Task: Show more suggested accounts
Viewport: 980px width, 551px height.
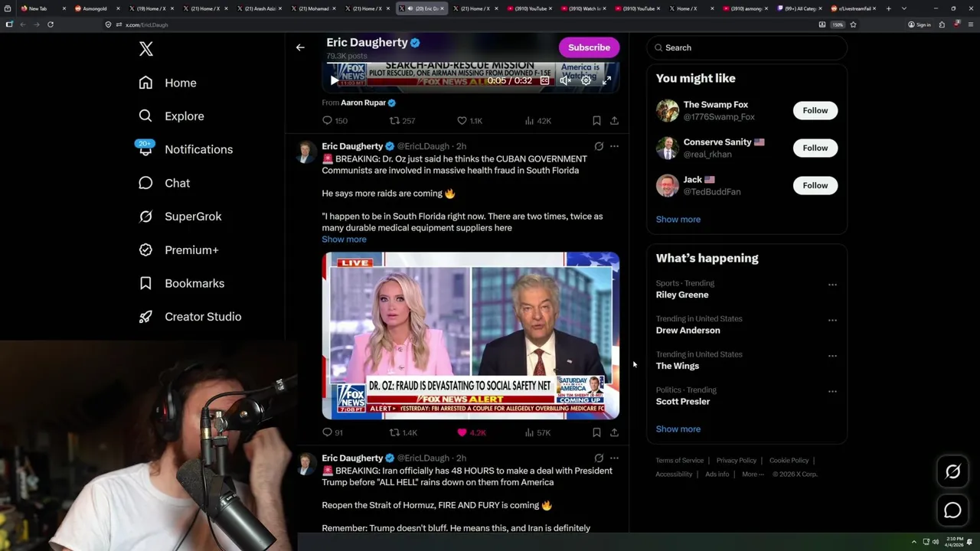Action: click(678, 220)
